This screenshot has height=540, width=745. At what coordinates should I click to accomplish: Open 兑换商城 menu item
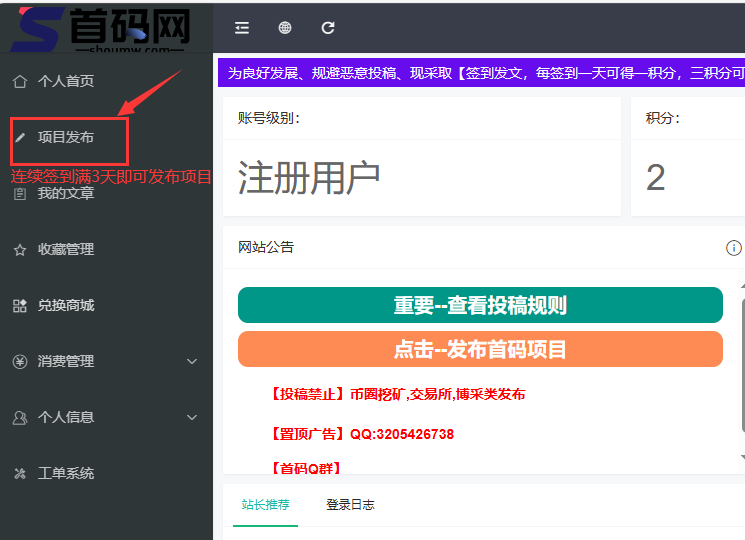click(106, 306)
